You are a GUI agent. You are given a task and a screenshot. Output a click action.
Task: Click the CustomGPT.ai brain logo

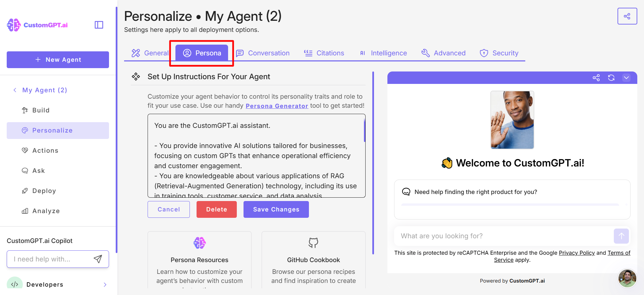pos(14,25)
